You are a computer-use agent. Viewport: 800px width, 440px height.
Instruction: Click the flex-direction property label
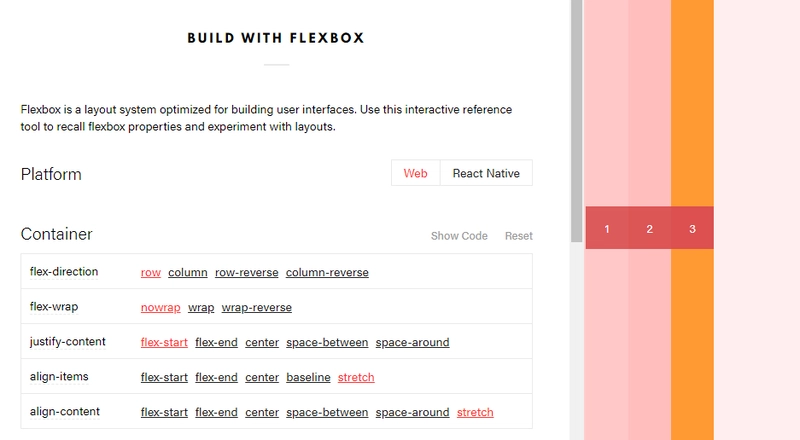[64, 272]
